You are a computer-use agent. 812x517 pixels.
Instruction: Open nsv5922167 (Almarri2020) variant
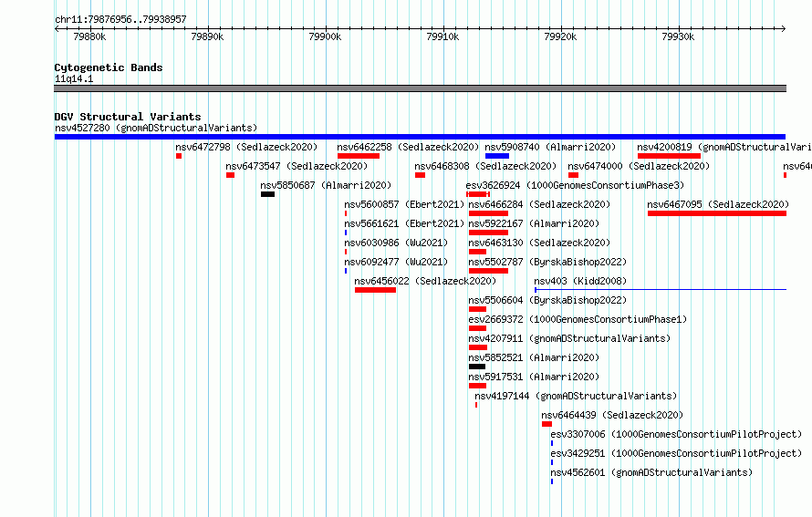(534, 223)
